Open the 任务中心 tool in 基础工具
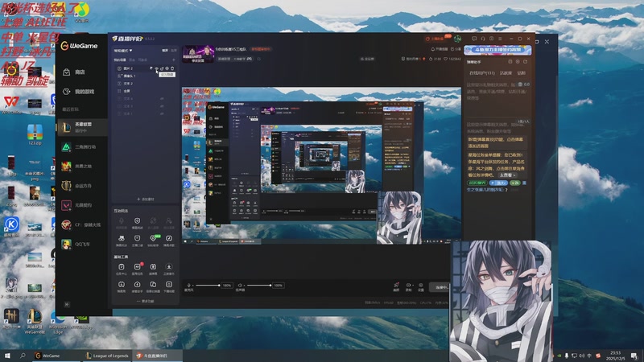Viewport: 644px width, 362px height. [122, 269]
